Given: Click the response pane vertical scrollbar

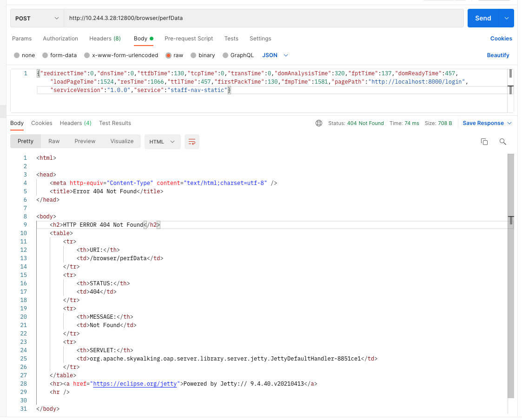Looking at the screenshot, I should click(x=511, y=276).
